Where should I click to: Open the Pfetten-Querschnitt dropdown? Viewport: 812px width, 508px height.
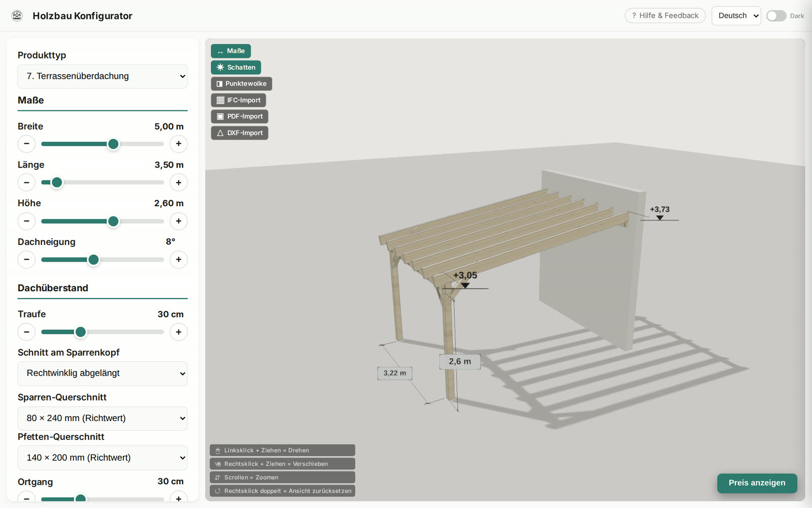(103, 458)
